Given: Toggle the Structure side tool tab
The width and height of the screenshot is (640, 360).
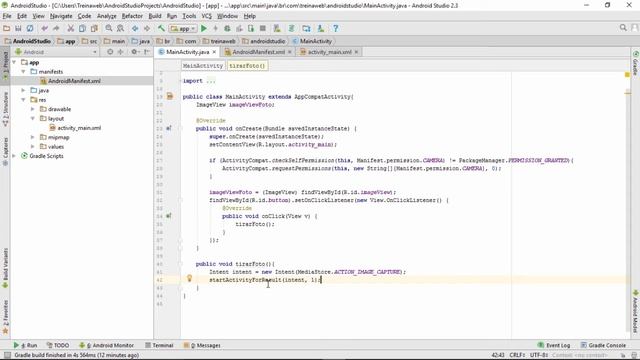Looking at the screenshot, I should point(5,108).
